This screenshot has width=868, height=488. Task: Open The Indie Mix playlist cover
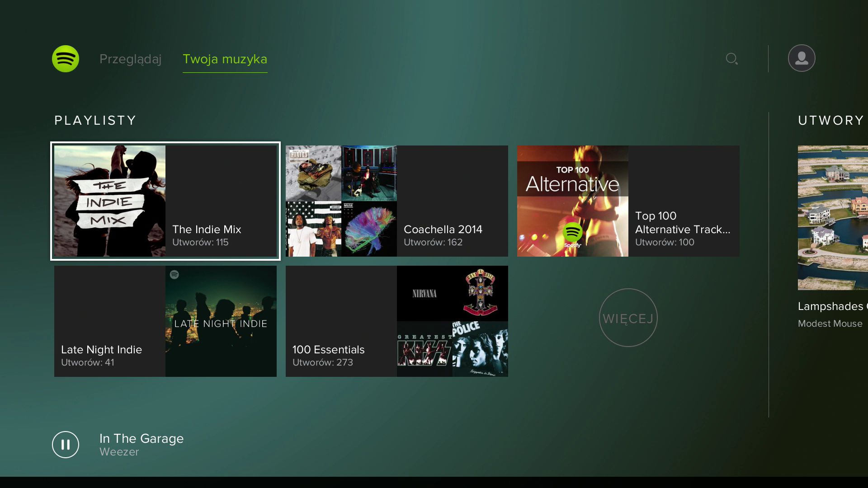pos(110,201)
